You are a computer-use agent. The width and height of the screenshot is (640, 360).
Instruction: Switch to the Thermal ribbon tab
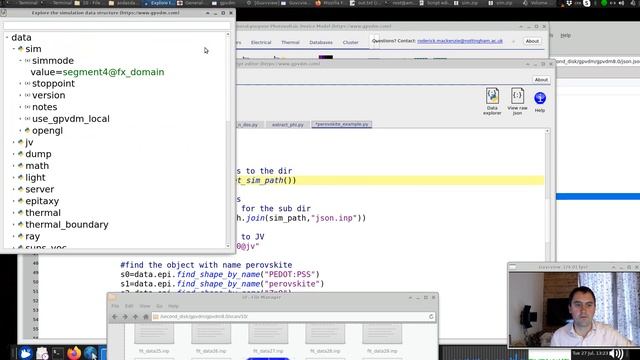click(290, 42)
